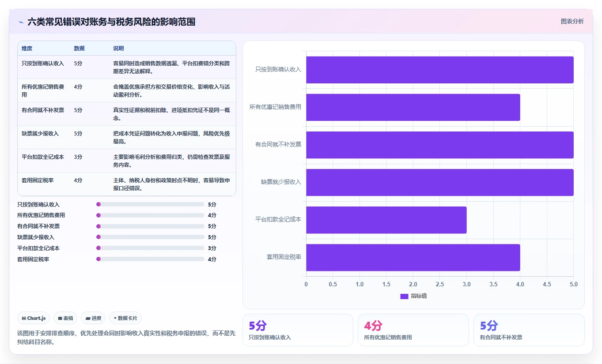Click the 平台扣款全记成本 chart bar
The height and width of the screenshot is (364, 602).
coord(386,220)
